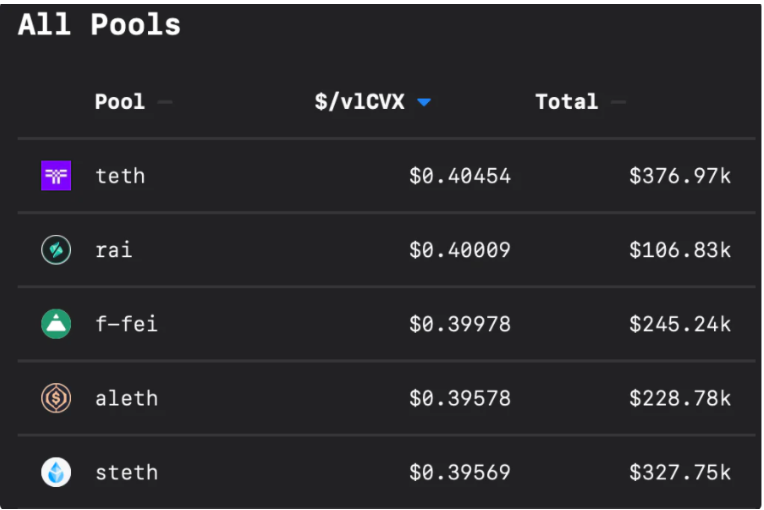The height and width of the screenshot is (510, 764).
Task: Select the steth $327.75k total
Action: [x=680, y=472]
